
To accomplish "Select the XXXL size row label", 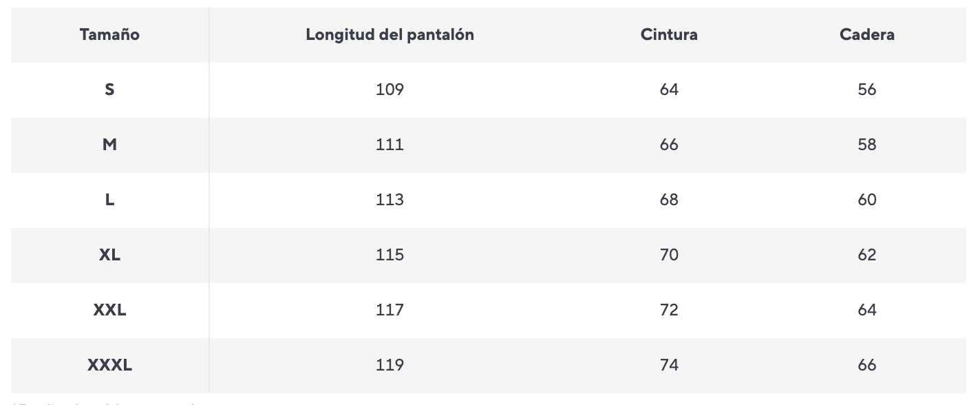I will pyautogui.click(x=109, y=365).
